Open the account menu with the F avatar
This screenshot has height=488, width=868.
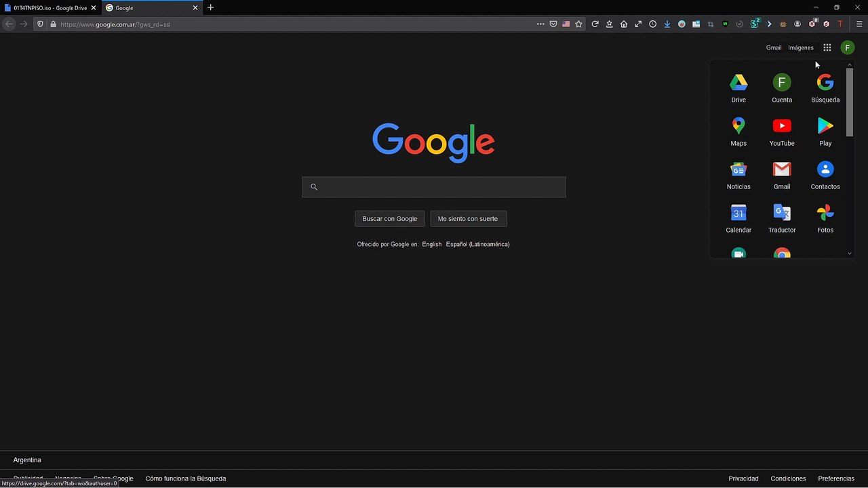[848, 47]
